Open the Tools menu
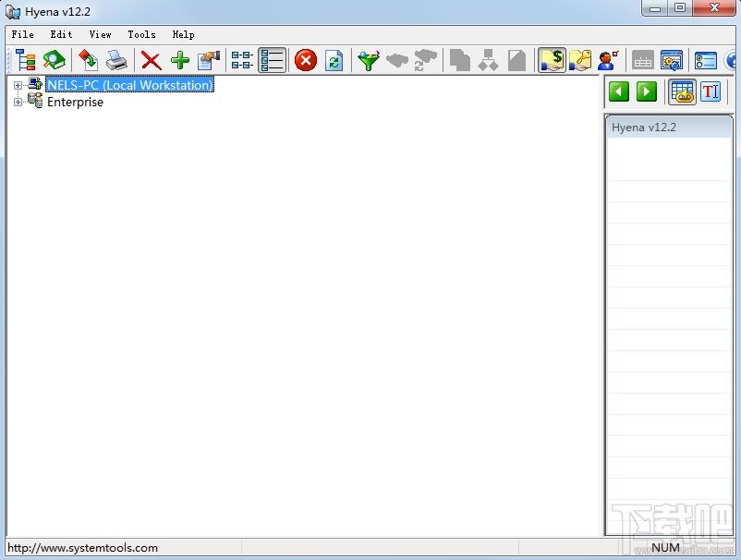The height and width of the screenshot is (560, 741). [141, 34]
